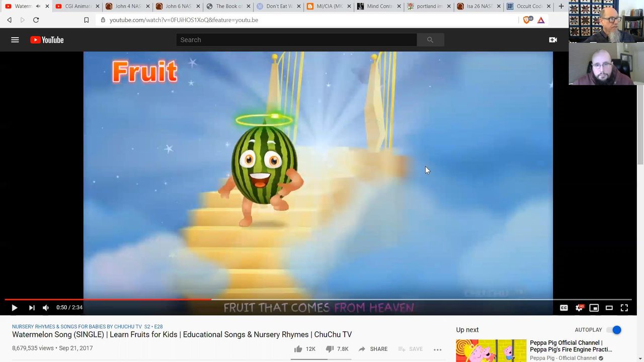Switch to the Occult Cod browser tab

point(529,7)
